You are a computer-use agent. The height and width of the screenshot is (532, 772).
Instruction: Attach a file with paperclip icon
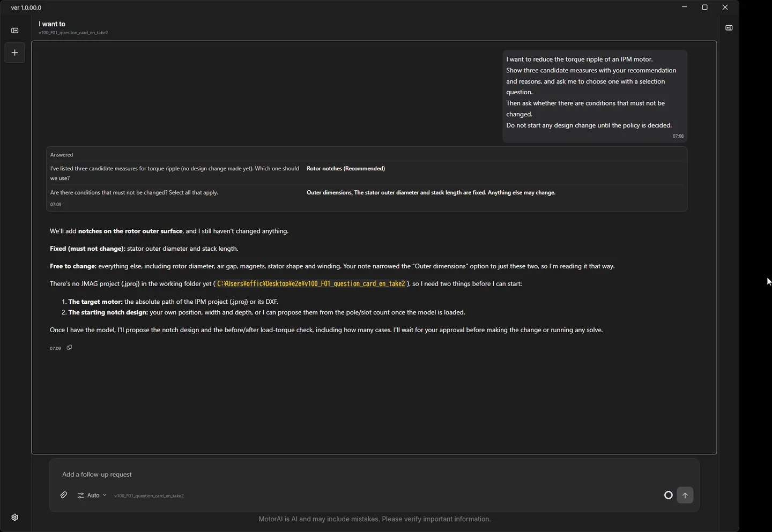[64, 495]
